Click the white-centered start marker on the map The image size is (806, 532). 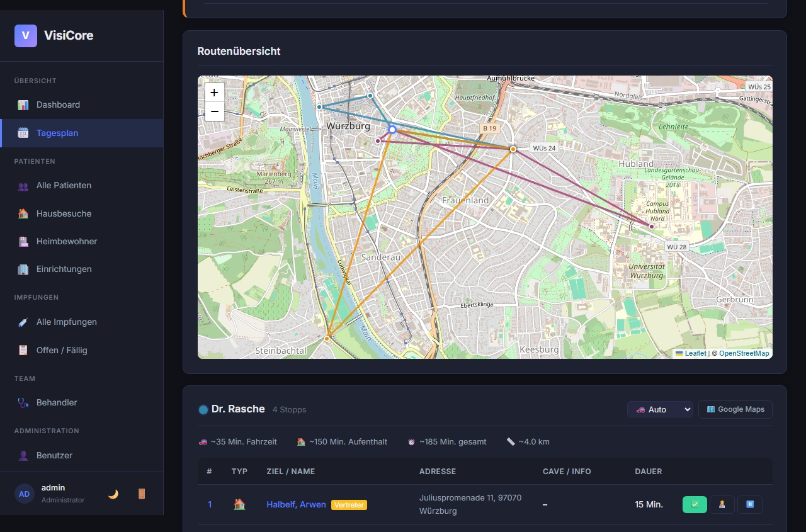coord(392,130)
